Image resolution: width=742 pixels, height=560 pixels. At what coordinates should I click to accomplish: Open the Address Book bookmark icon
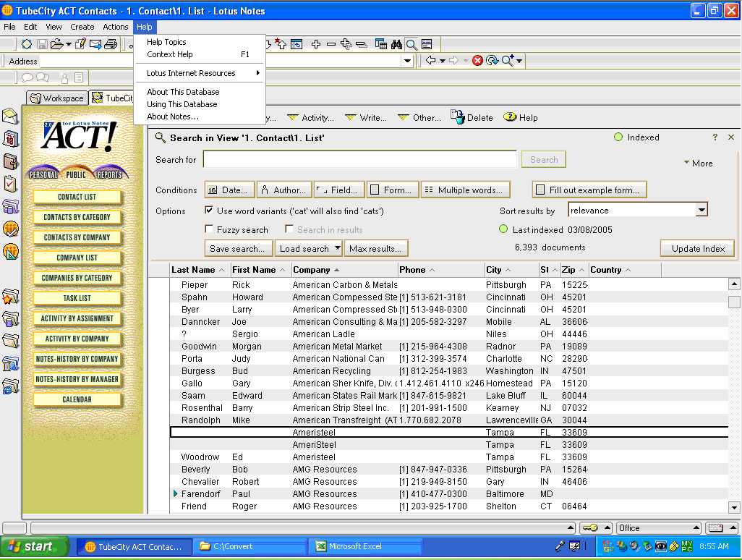click(10, 161)
